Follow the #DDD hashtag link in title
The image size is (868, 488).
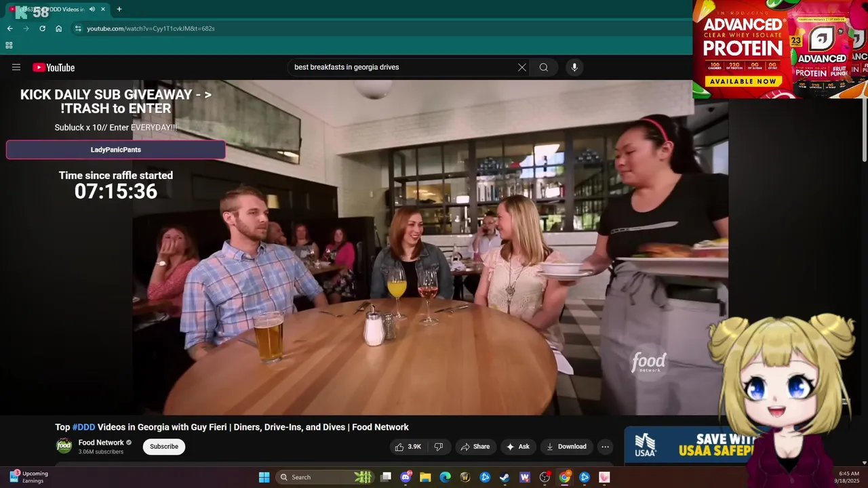[83, 427]
